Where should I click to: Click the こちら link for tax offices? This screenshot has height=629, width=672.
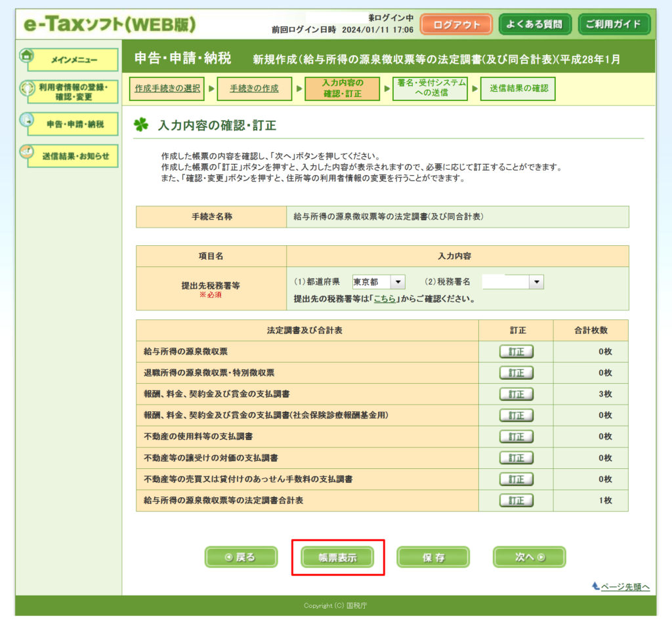coord(385,299)
